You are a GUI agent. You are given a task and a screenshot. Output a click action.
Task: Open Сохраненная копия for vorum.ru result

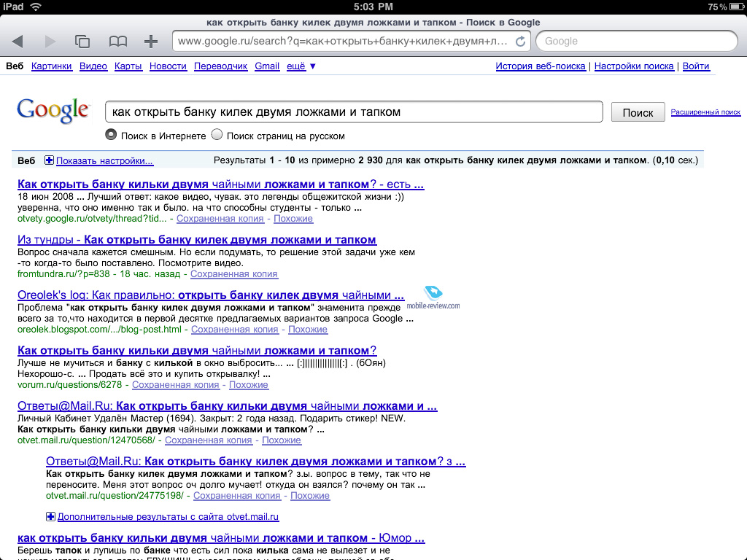click(176, 385)
